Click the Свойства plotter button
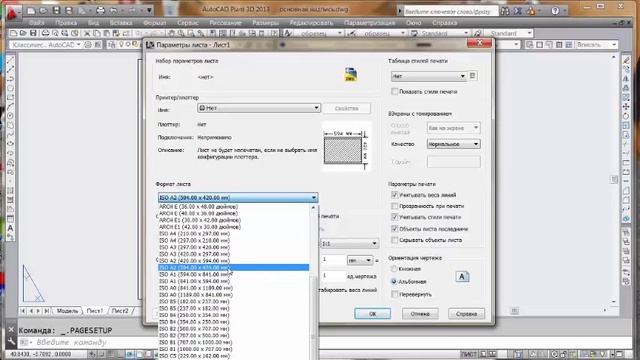 pos(347,109)
